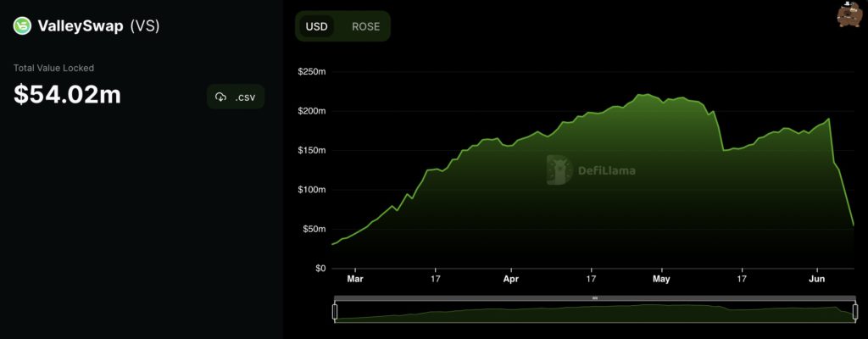Click the $54.02m total value figure

67,95
